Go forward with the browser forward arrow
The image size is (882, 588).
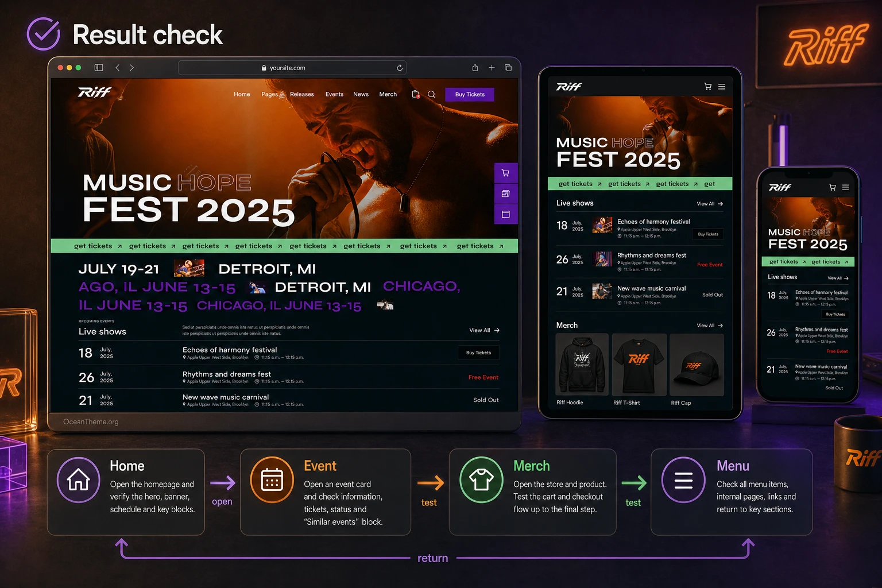pyautogui.click(x=131, y=68)
